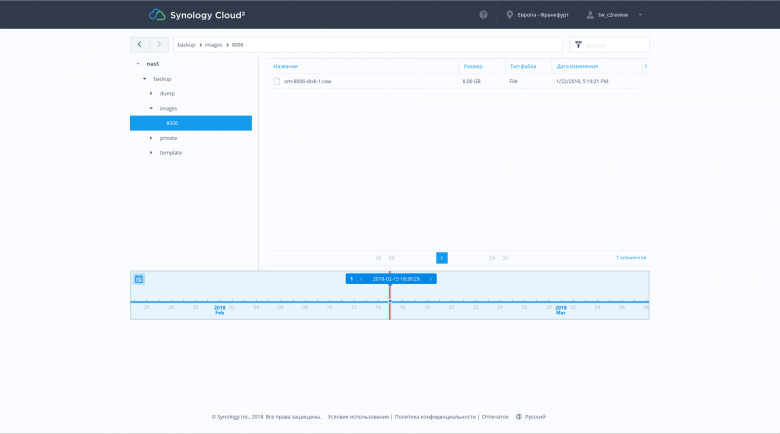Screen dimensions: 780x434
Task: Click the 2018-02-15 version timestamp label
Action: pyautogui.click(x=396, y=279)
